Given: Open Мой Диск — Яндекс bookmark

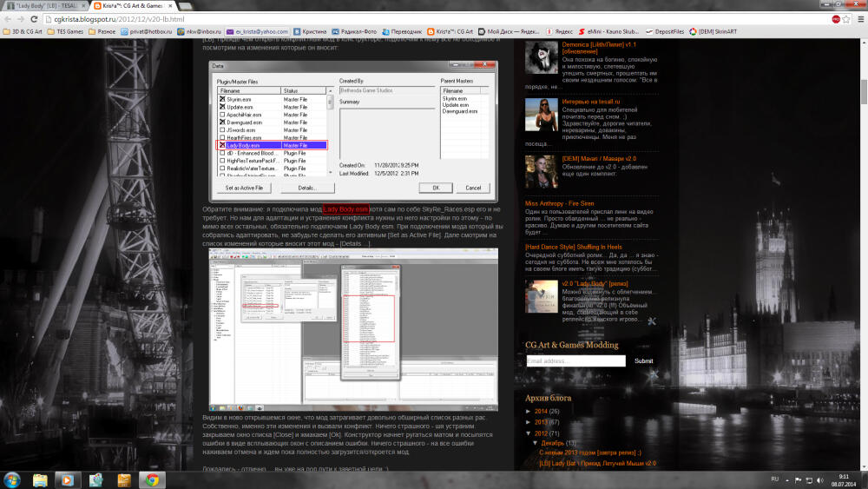Looking at the screenshot, I should [510, 31].
